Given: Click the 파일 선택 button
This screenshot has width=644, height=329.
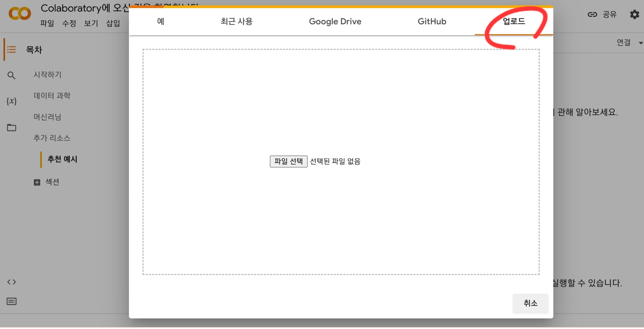Looking at the screenshot, I should pyautogui.click(x=288, y=161).
